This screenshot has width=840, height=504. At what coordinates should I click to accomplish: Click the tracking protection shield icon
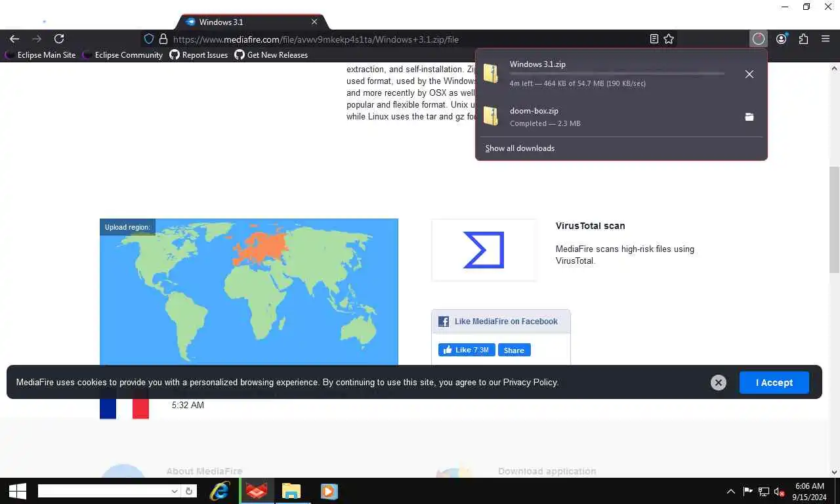click(149, 39)
